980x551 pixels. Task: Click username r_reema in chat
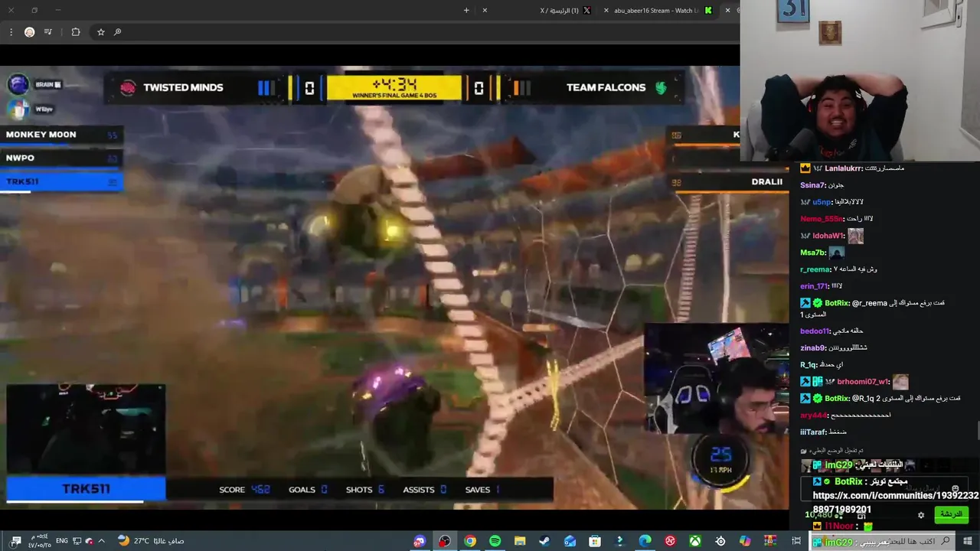815,269
